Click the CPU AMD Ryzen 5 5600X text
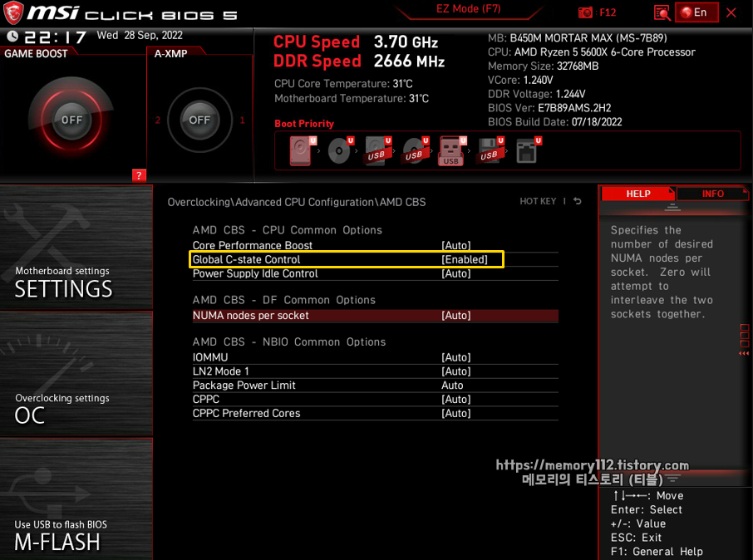Image resolution: width=753 pixels, height=560 pixels. [591, 52]
